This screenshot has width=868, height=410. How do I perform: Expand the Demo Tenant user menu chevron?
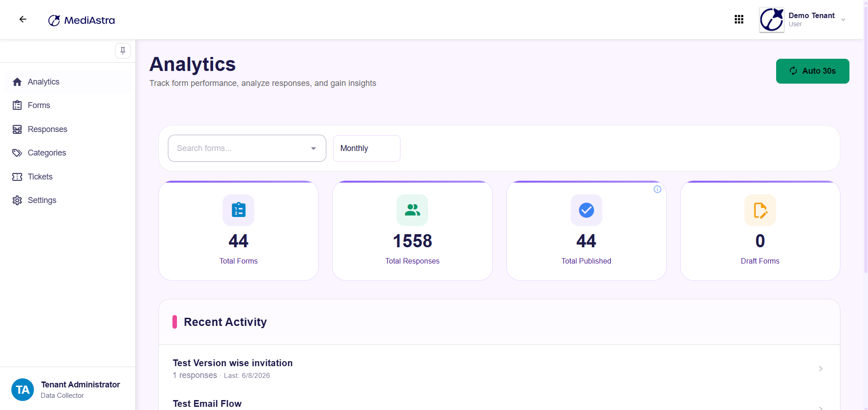click(843, 20)
